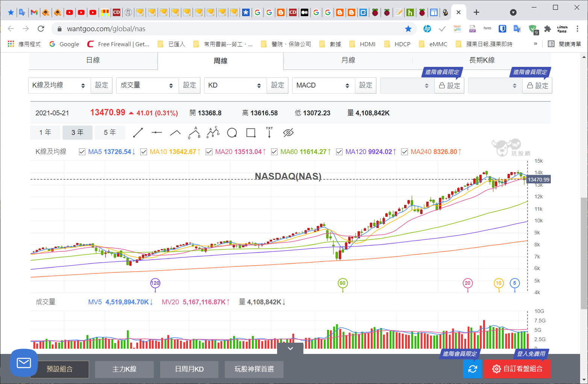The width and height of the screenshot is (588, 384).
Task: Select the 1 年 time range
Action: tap(45, 133)
